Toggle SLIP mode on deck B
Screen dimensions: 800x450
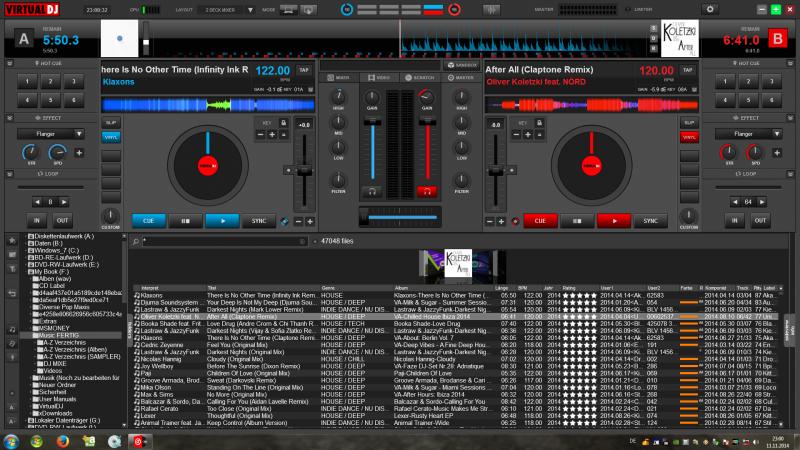click(x=689, y=123)
